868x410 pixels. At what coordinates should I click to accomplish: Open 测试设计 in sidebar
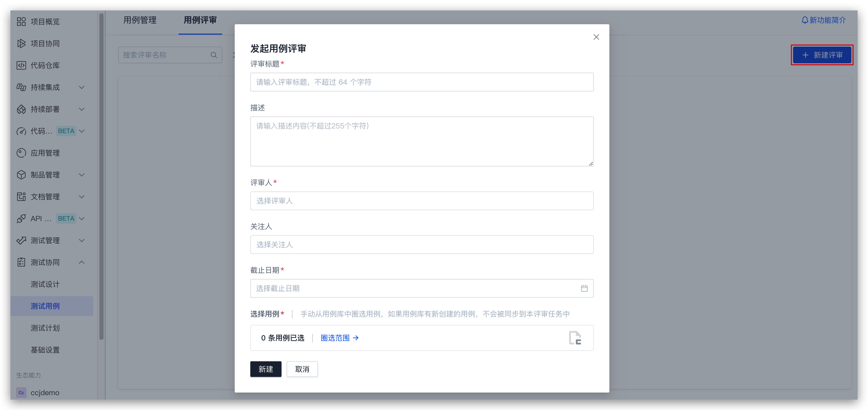[x=45, y=284]
